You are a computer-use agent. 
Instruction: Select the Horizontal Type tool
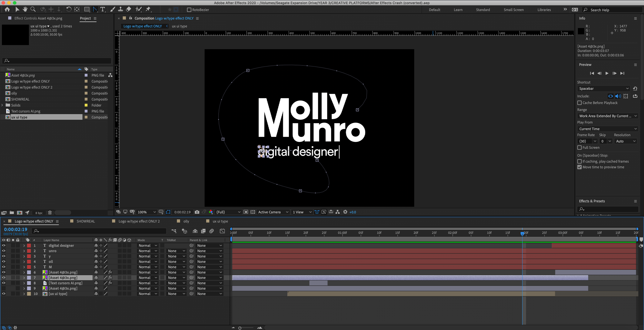point(102,10)
